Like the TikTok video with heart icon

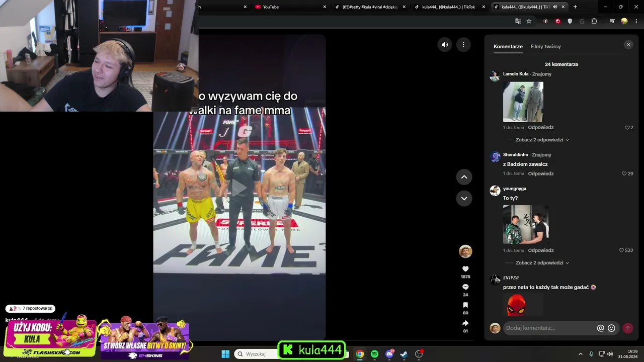[x=465, y=269]
